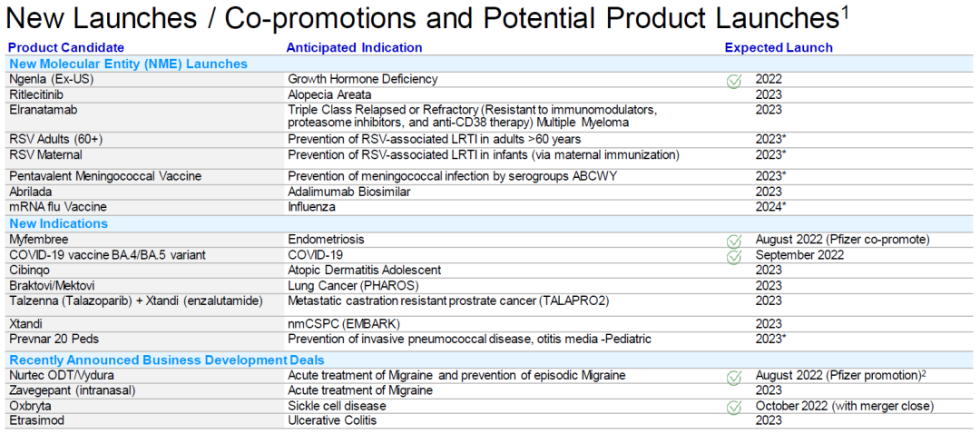Select the Recently Announced Business Development Deals heading
The height and width of the screenshot is (434, 980).
tap(166, 360)
